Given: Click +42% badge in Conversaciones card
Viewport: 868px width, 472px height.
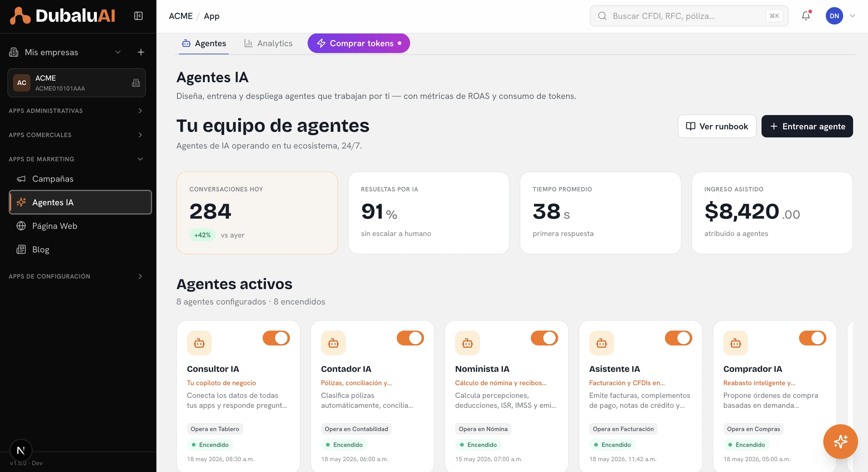Looking at the screenshot, I should coord(202,235).
